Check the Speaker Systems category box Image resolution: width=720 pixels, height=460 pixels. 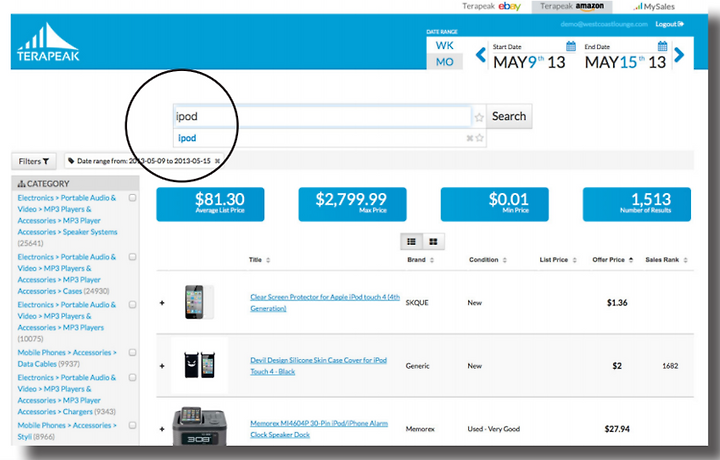pyautogui.click(x=132, y=198)
